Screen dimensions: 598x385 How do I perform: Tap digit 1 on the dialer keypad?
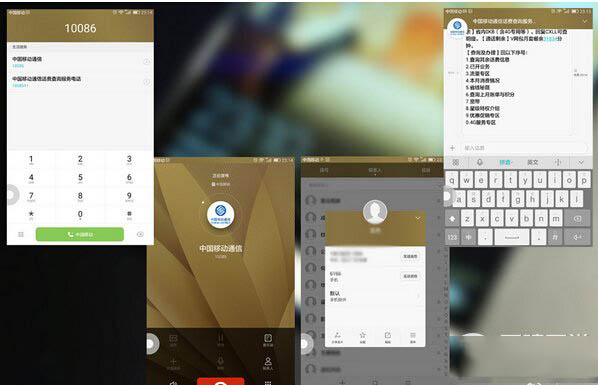click(31, 159)
